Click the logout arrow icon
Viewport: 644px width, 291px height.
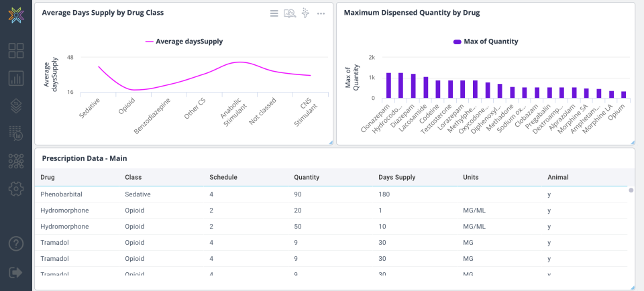point(16,272)
